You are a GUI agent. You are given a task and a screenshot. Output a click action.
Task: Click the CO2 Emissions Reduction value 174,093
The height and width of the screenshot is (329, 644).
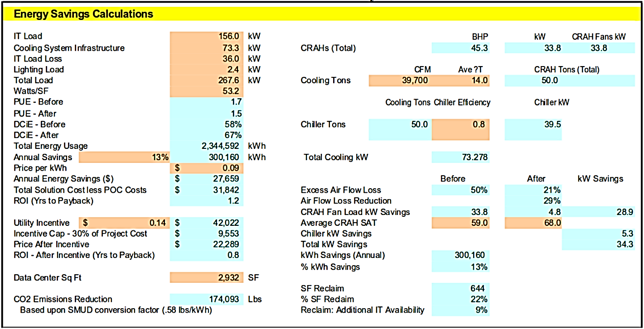pyautogui.click(x=207, y=299)
